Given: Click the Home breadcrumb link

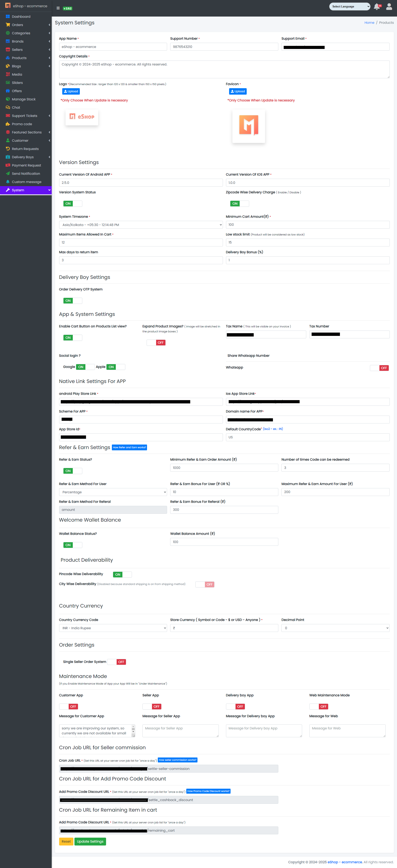Looking at the screenshot, I should tap(369, 23).
